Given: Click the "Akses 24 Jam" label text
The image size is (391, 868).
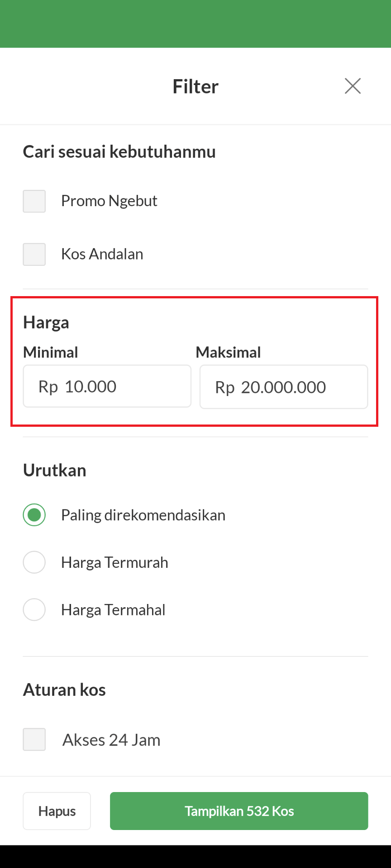Looking at the screenshot, I should click(111, 740).
